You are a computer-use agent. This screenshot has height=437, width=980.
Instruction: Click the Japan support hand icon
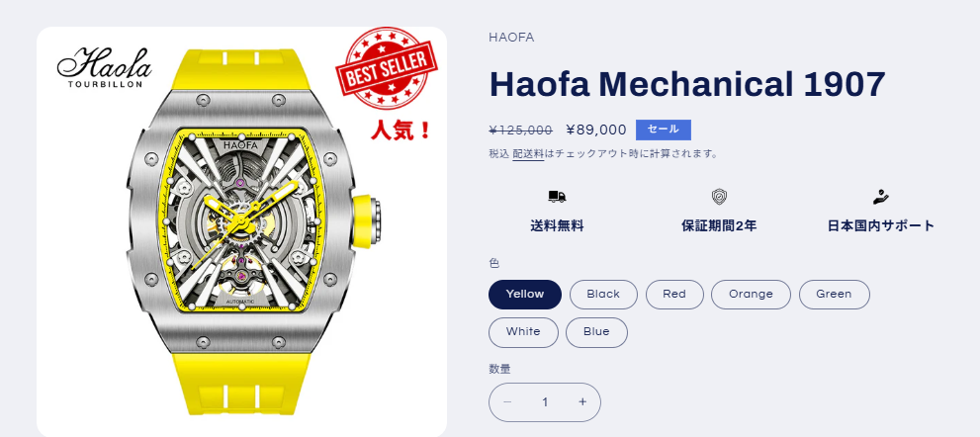pyautogui.click(x=881, y=197)
